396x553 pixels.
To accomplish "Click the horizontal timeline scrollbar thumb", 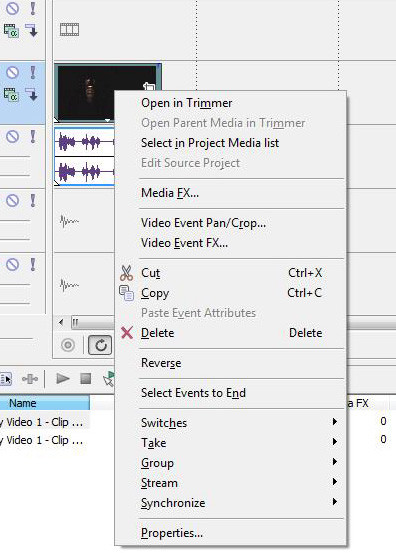I will click(92, 322).
